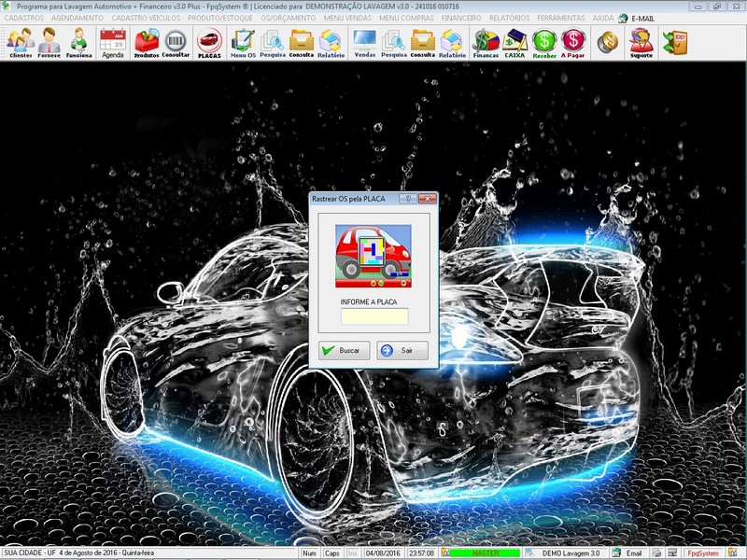The width and height of the screenshot is (747, 560).
Task: Click the last icon in status bar
Action: point(733,553)
